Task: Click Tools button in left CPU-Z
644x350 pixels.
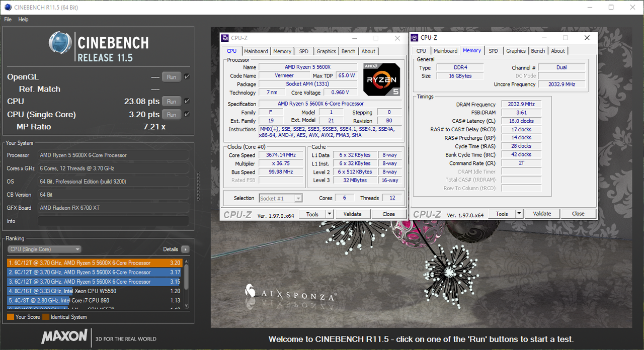Action: click(312, 214)
